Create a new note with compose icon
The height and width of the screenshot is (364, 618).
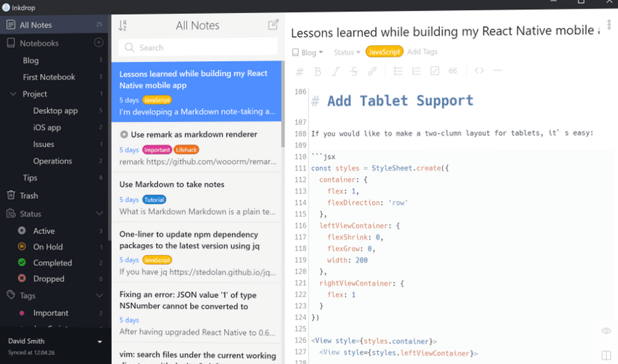point(273,25)
